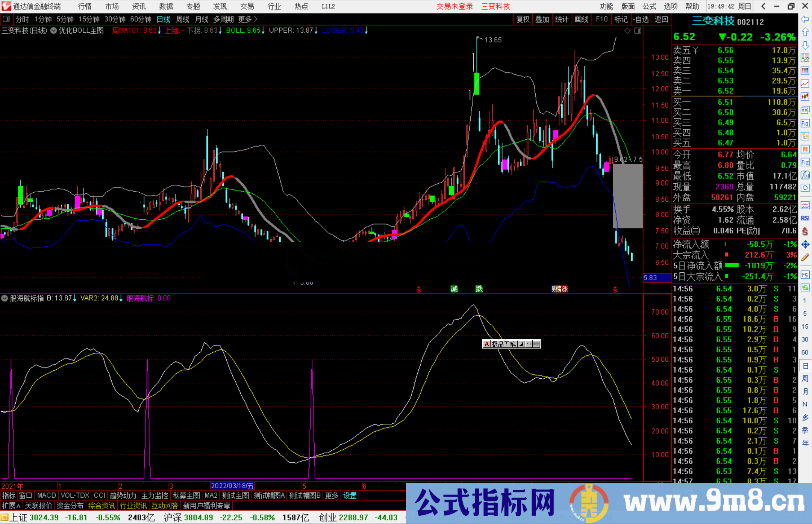
Task: Click the candlestick chart icon in right sidebar
Action: click(805, 97)
